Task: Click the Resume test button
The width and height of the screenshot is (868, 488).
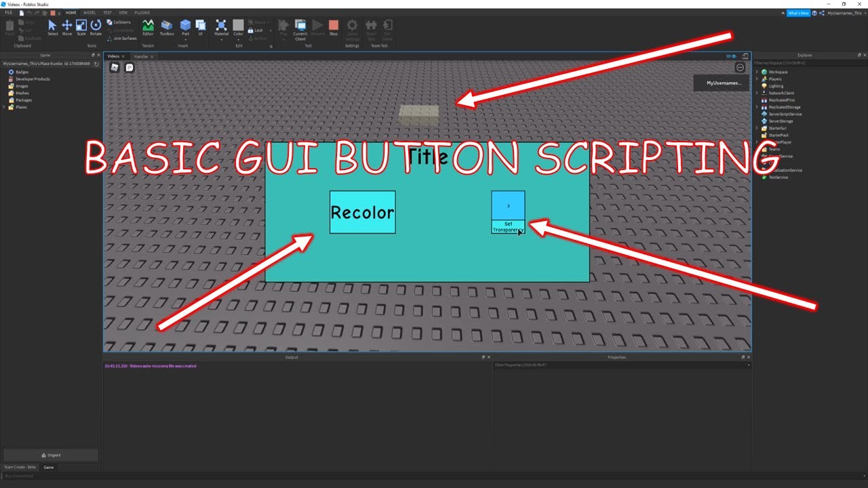Action: coord(318,27)
